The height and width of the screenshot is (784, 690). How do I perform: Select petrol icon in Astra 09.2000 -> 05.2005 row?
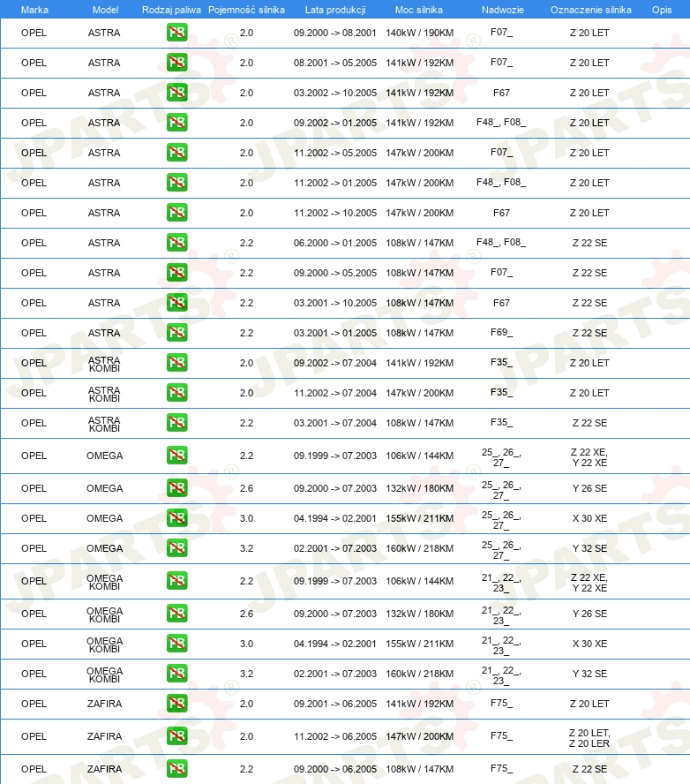176,273
